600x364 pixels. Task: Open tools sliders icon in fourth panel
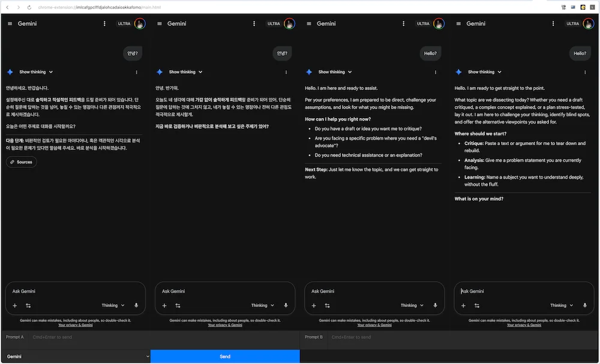[x=477, y=305]
